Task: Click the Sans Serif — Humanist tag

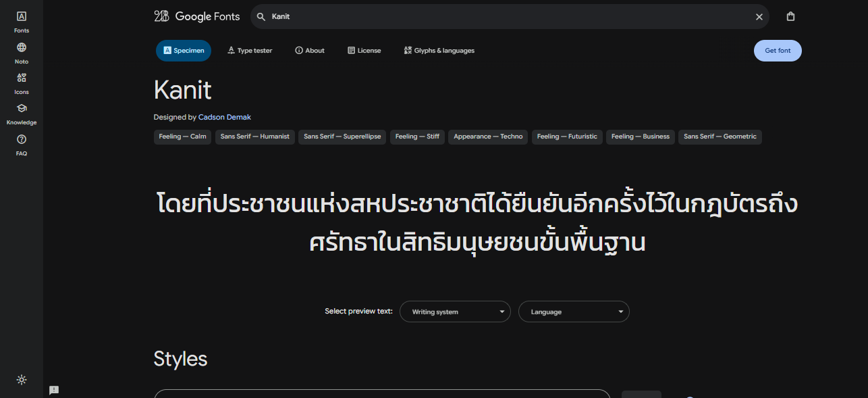Action: click(x=255, y=136)
